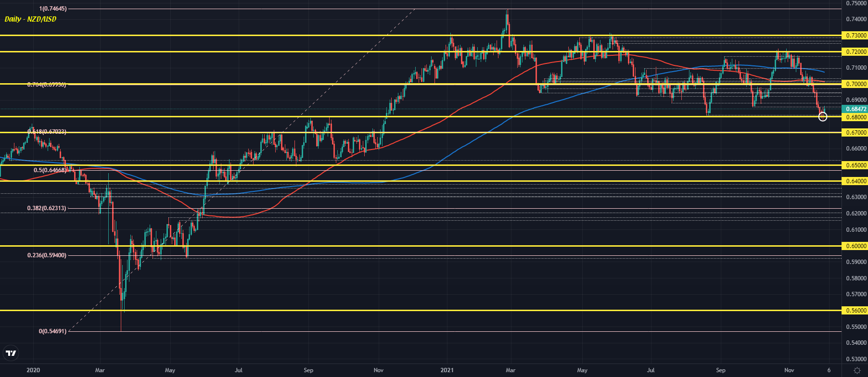Select yellow 0.67000 price level label

[x=855, y=132]
